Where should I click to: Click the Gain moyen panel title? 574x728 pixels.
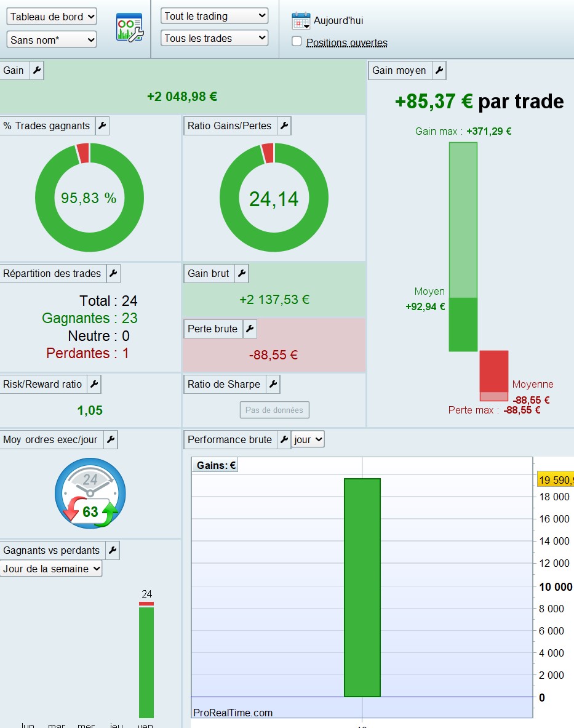(399, 71)
